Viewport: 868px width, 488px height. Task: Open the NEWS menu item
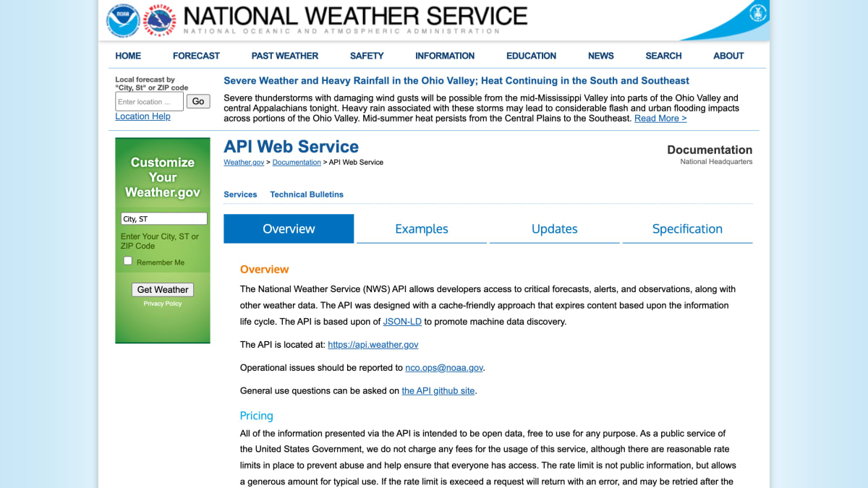tap(600, 56)
